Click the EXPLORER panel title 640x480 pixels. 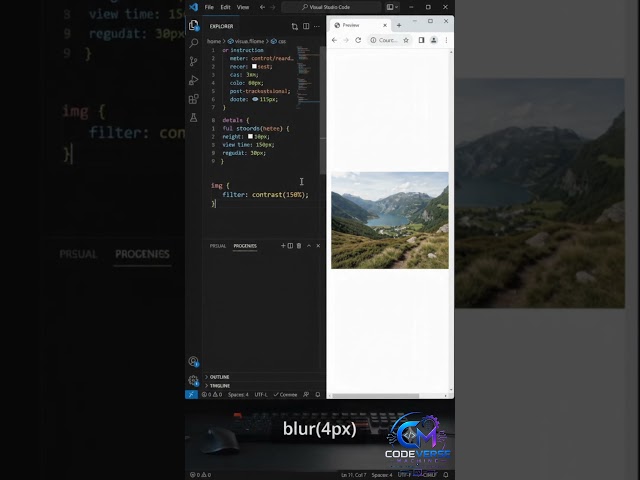coord(221,26)
